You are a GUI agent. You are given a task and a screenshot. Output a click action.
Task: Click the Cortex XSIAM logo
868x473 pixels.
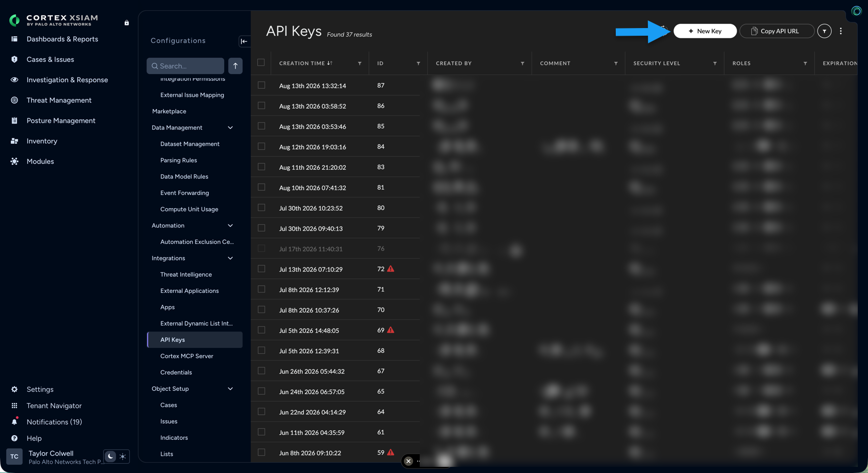coord(54,20)
